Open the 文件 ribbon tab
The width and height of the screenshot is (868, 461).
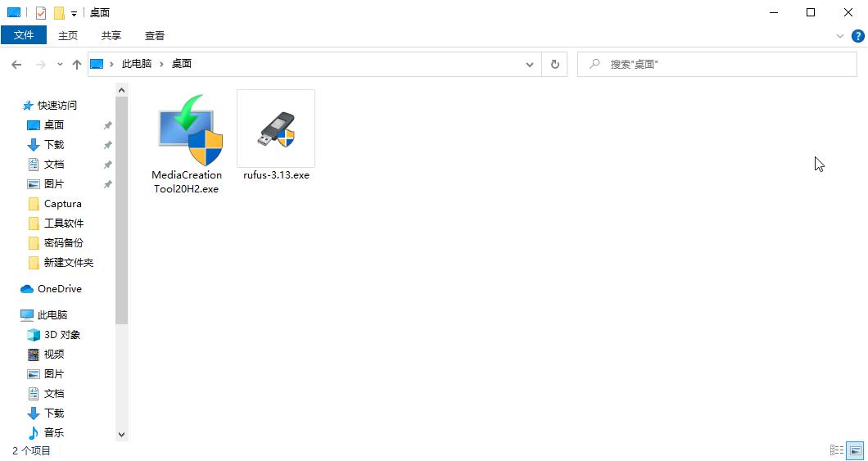pyautogui.click(x=24, y=35)
